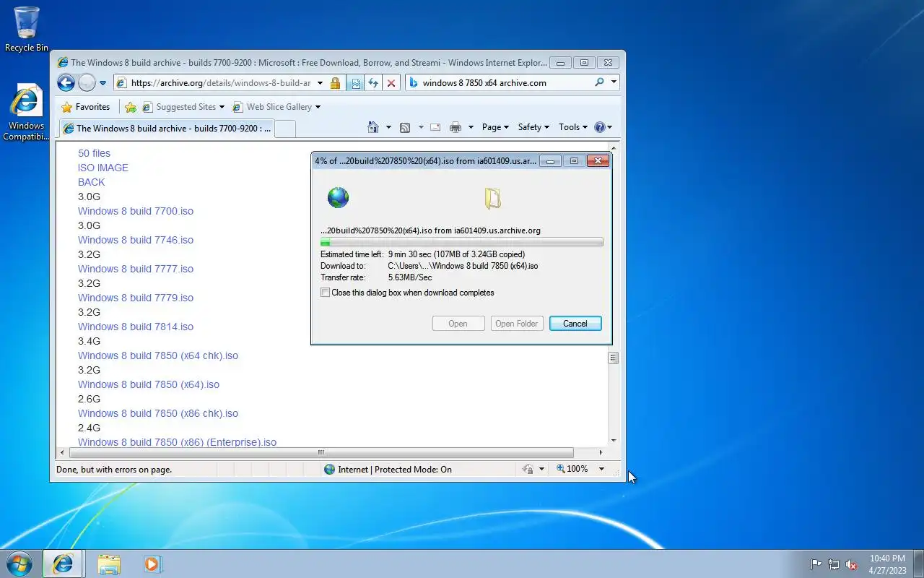Click the security lock icon in address bar
The width and height of the screenshot is (924, 578).
(335, 83)
